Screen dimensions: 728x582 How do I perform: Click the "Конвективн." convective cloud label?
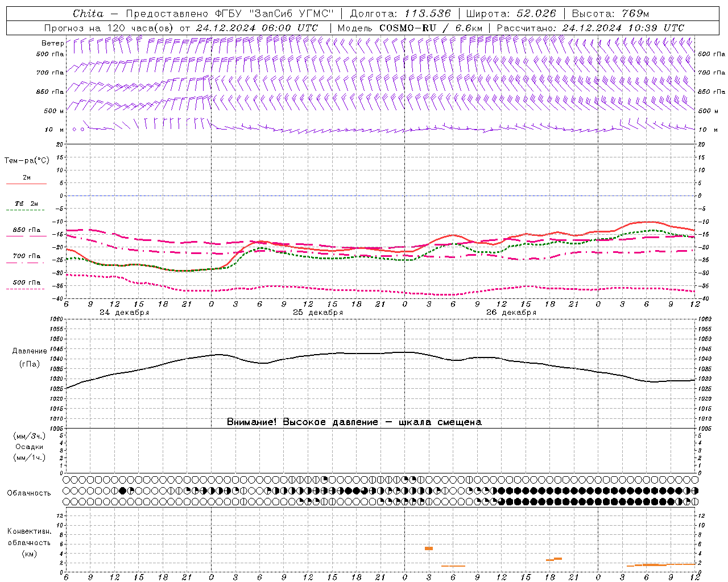click(x=29, y=531)
